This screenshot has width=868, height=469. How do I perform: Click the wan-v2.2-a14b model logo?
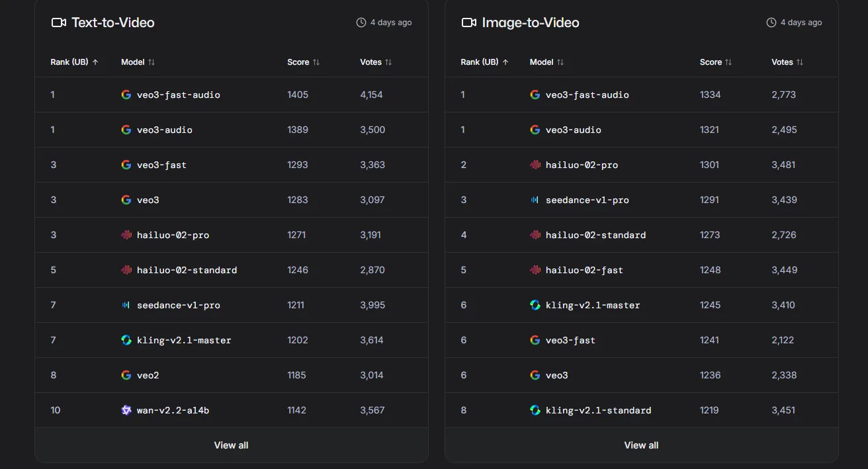pyautogui.click(x=126, y=410)
